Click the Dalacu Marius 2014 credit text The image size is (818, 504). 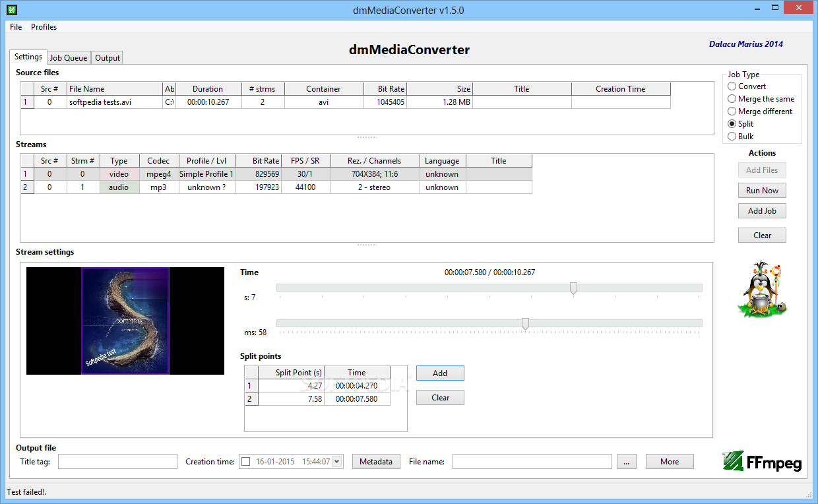[746, 44]
